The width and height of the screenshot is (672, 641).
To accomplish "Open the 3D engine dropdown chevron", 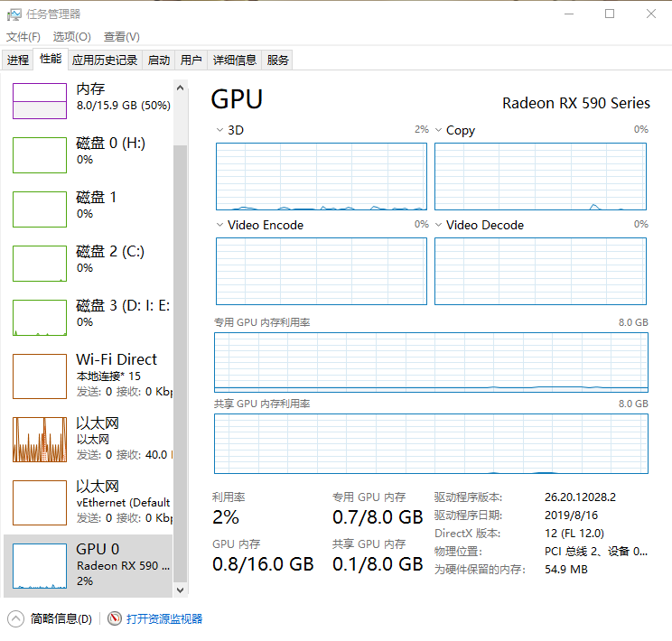I will (x=219, y=130).
